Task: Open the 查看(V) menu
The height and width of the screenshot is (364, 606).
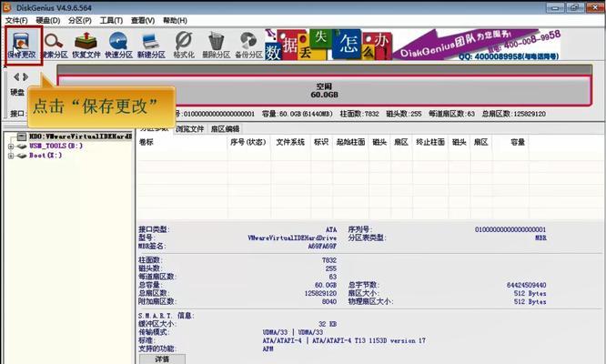Action: [x=143, y=21]
